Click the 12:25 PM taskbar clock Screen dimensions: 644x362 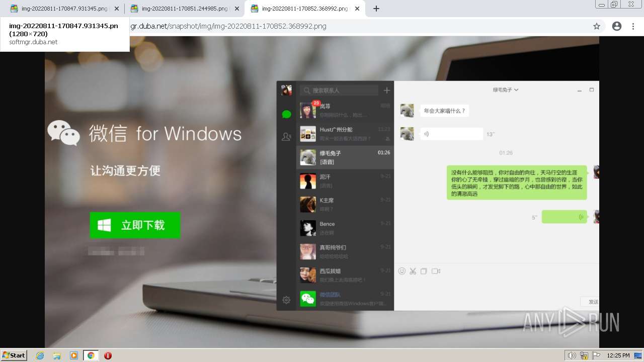tap(618, 355)
